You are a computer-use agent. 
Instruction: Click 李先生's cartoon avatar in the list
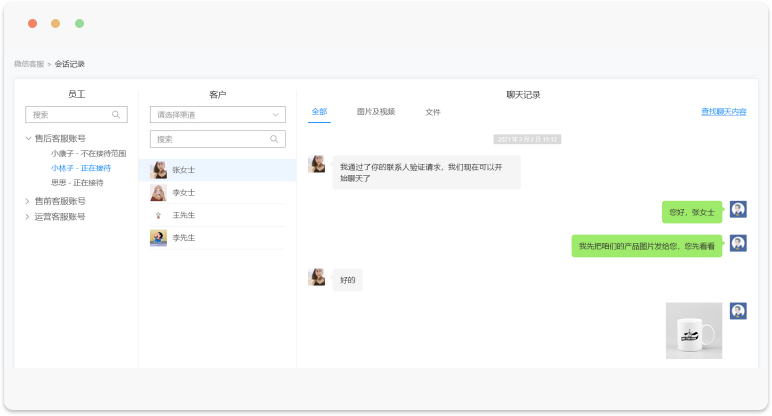[x=158, y=238]
